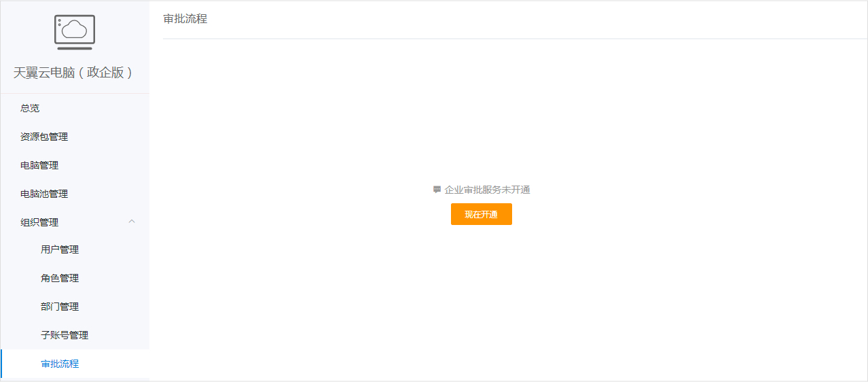Click the 审批流程 page header title
This screenshot has height=382, width=868.
(x=185, y=19)
